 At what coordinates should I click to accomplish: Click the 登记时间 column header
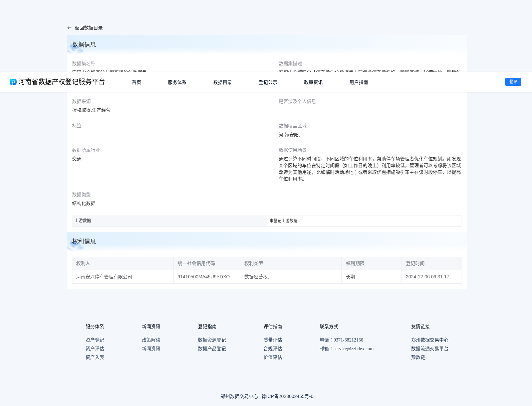click(432, 263)
